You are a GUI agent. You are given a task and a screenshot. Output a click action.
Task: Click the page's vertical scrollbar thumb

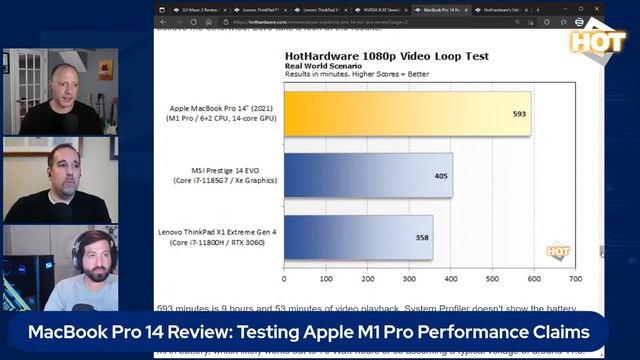tap(602, 251)
